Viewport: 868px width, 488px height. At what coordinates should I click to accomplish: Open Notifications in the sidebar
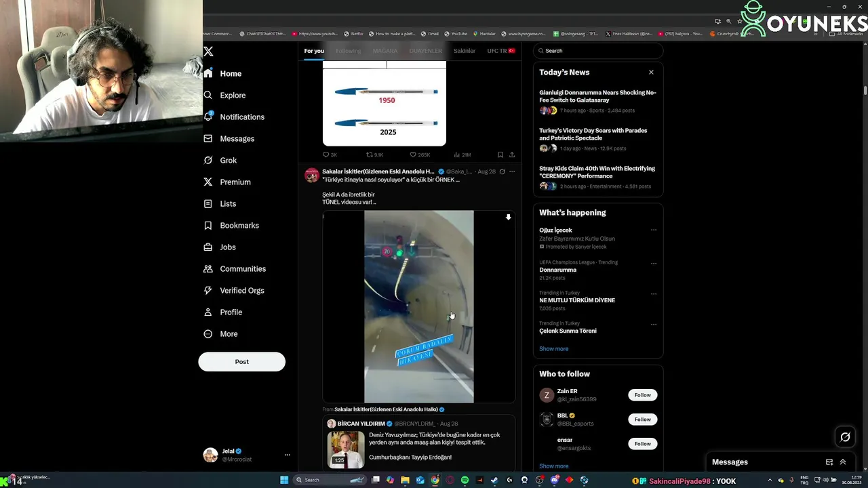234,117
